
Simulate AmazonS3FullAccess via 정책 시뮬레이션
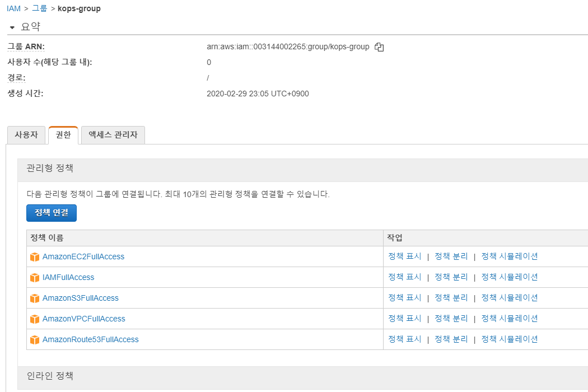click(x=509, y=297)
